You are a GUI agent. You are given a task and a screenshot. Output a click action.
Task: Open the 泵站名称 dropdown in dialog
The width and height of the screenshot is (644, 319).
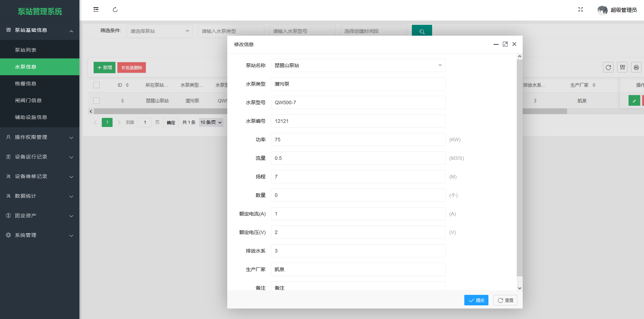tap(358, 65)
